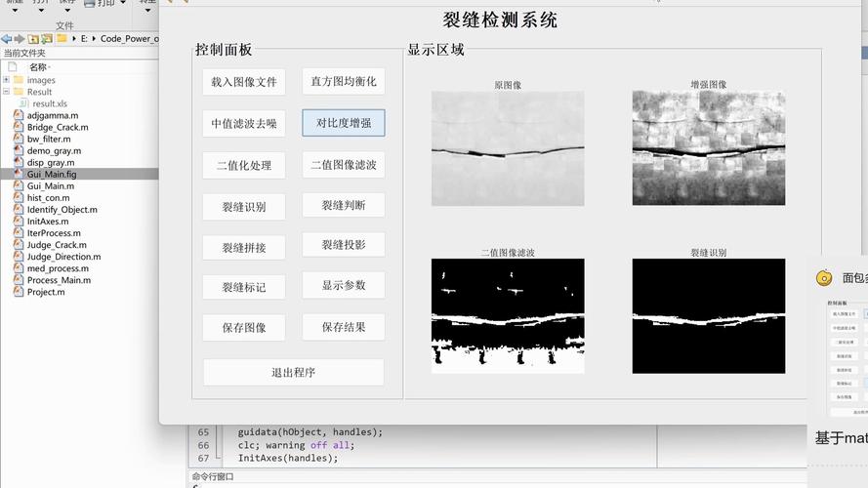Click 保存结果 button
This screenshot has width=868, height=488.
coord(344,327)
